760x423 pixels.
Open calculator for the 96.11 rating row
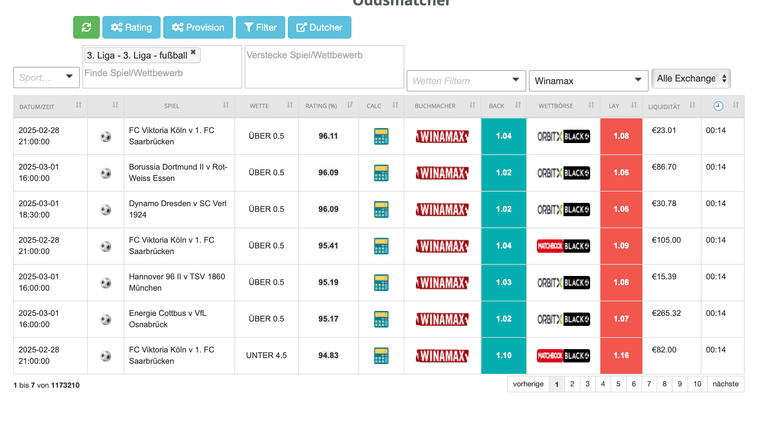(381, 136)
